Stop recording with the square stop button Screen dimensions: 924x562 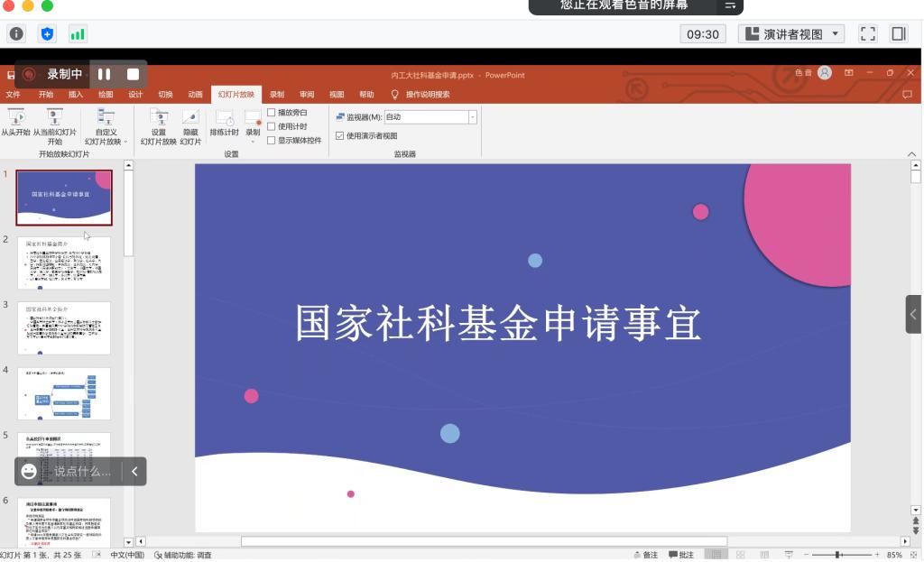click(x=133, y=74)
